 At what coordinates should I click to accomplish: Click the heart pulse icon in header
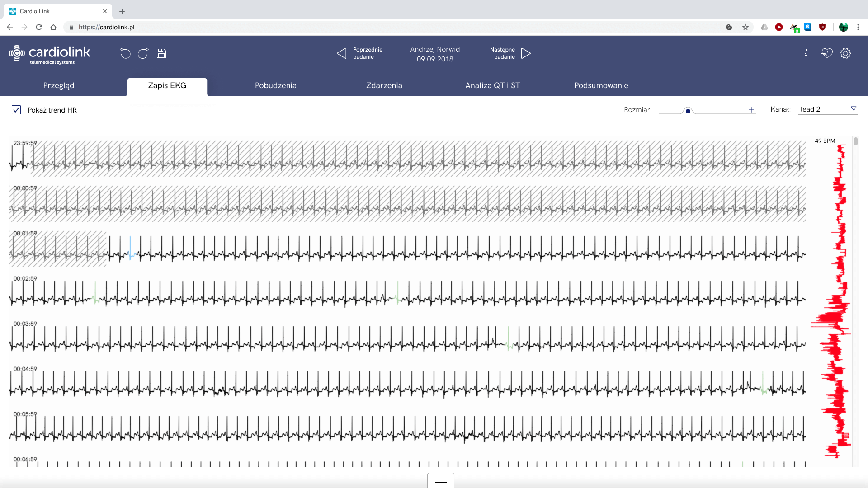827,53
